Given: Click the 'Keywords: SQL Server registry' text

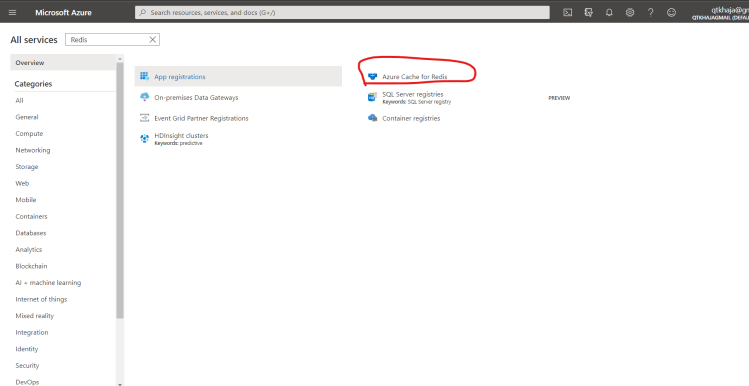Looking at the screenshot, I should [x=417, y=102].
